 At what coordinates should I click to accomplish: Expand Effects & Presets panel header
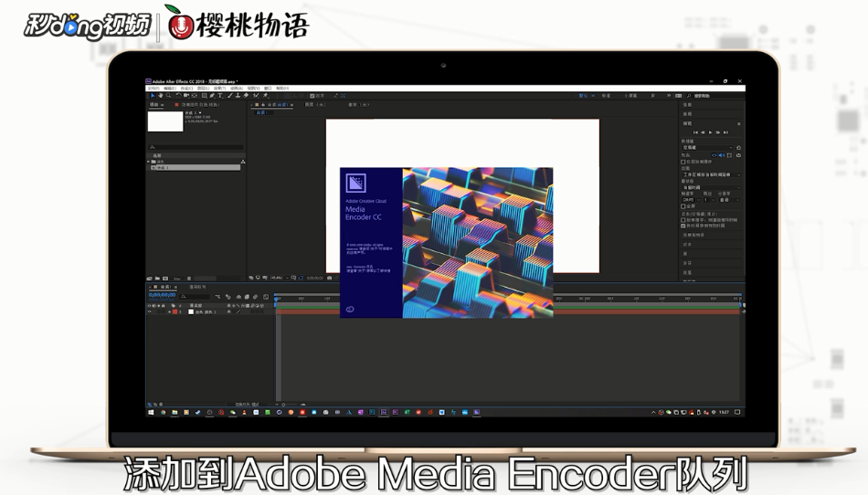[x=693, y=235]
